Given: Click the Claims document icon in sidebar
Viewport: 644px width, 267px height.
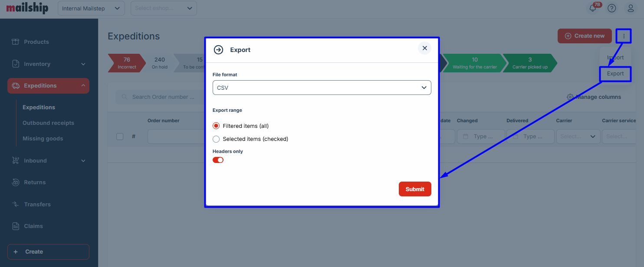Looking at the screenshot, I should coord(16,226).
